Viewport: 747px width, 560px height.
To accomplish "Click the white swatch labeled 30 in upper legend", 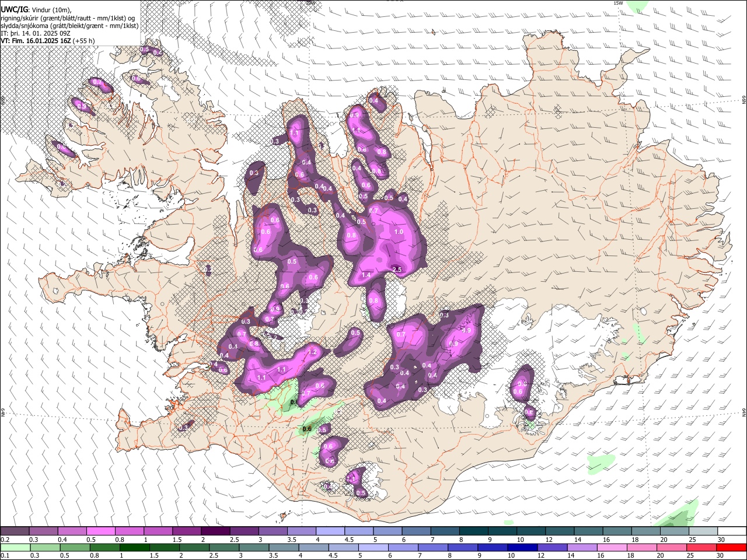I will point(731,531).
